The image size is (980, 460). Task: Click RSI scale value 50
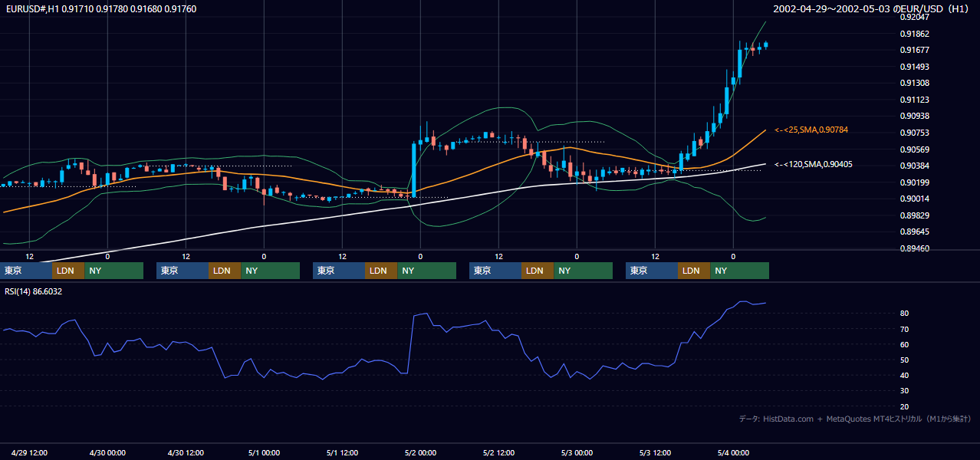[x=905, y=360]
